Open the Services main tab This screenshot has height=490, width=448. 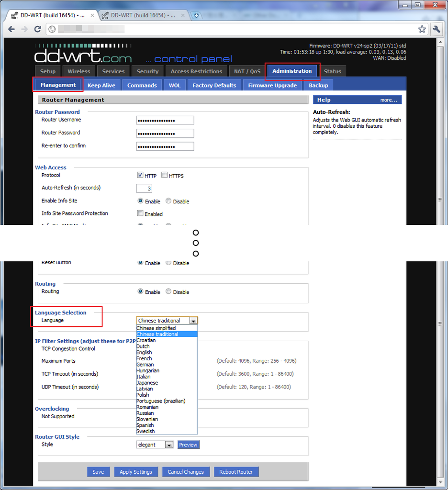[113, 71]
